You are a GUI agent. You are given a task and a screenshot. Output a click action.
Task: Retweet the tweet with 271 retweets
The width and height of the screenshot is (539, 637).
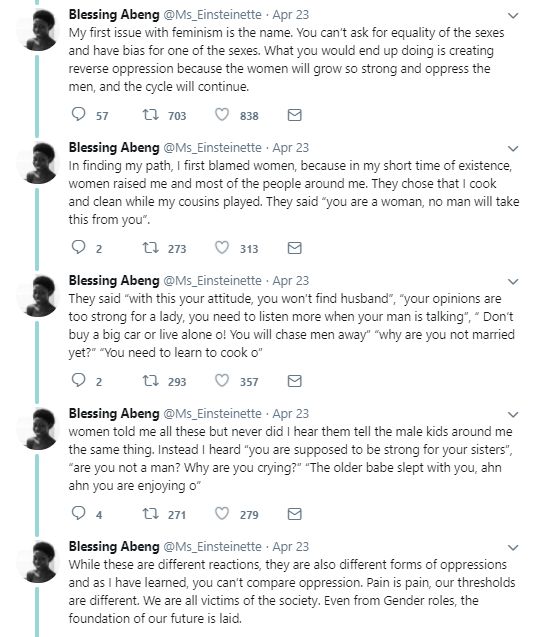click(x=150, y=514)
